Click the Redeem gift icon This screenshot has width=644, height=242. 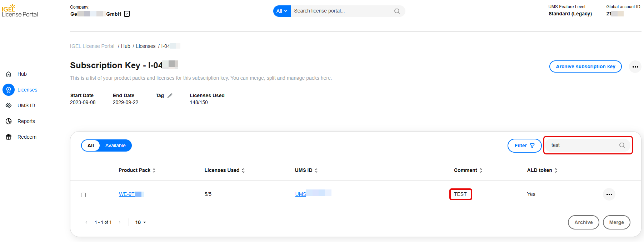[x=9, y=137]
